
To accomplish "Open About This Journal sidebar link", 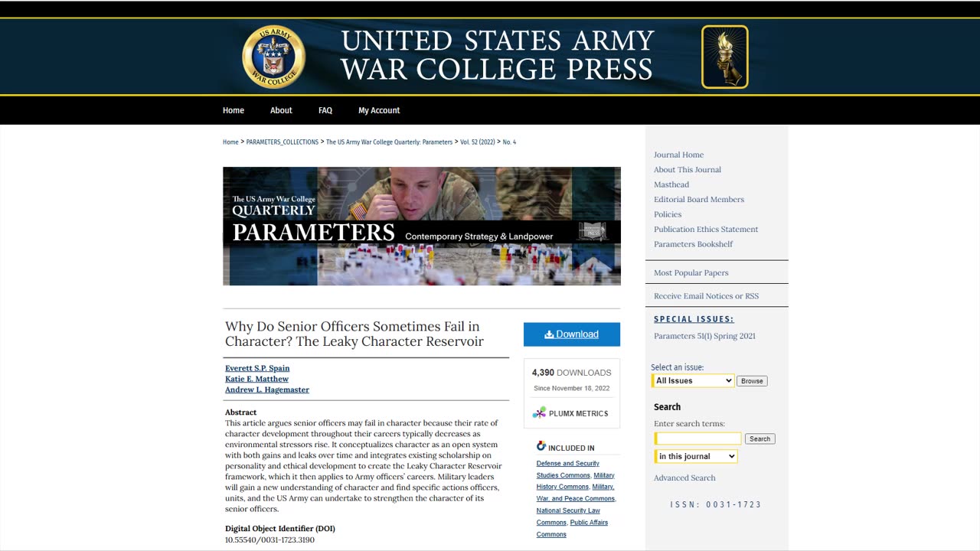I will pos(688,170).
